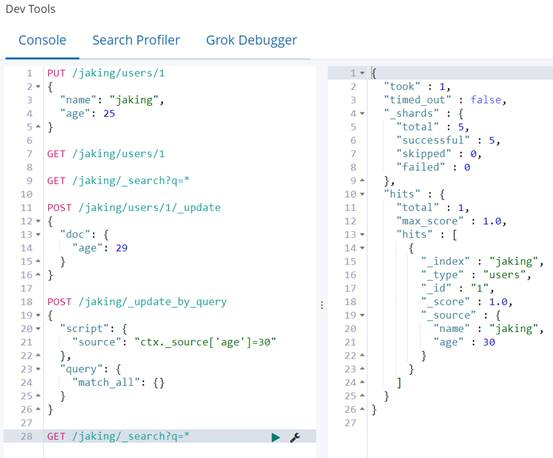553x458 pixels.
Task: Click the "age": 29 line in the editor
Action: coord(100,248)
